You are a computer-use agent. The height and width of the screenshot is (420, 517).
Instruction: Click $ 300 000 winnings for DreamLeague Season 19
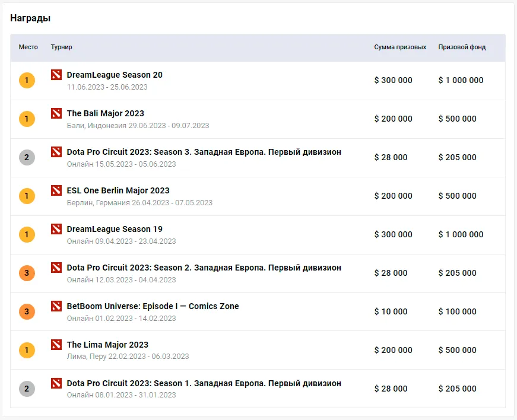point(394,234)
